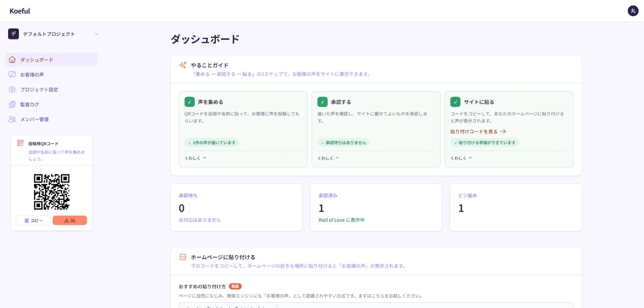Click the sparkle icon beside やることガイド
This screenshot has height=308, width=644.
point(183,65)
